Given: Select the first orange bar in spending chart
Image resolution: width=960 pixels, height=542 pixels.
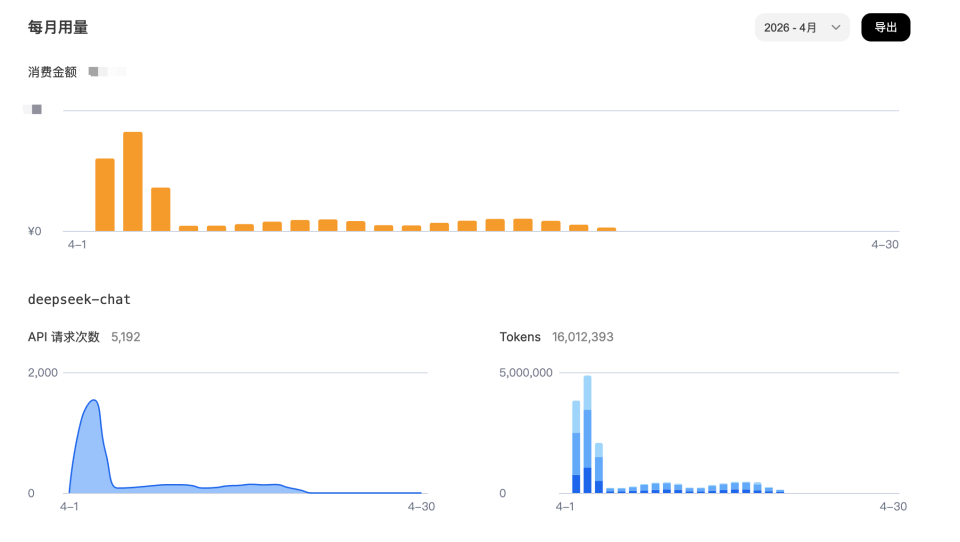Looking at the screenshot, I should tap(105, 195).
